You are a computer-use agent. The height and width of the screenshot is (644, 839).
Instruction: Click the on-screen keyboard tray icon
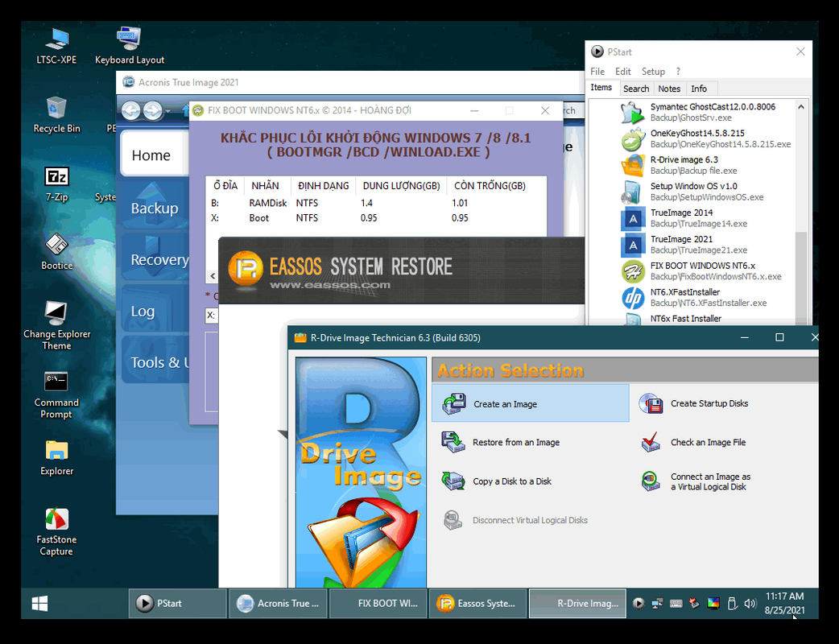(x=676, y=604)
